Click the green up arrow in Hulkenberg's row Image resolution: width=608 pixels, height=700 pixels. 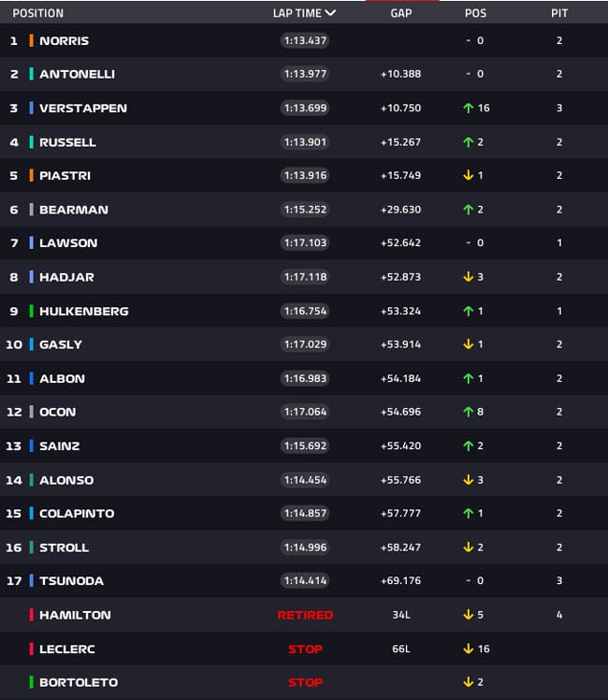(x=468, y=311)
